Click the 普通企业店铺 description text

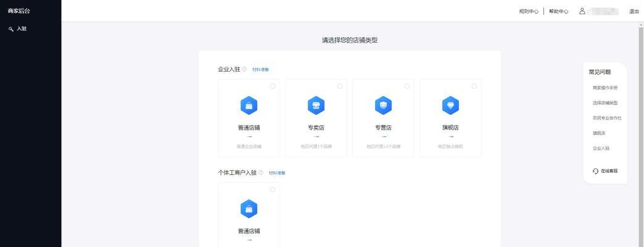(x=249, y=146)
